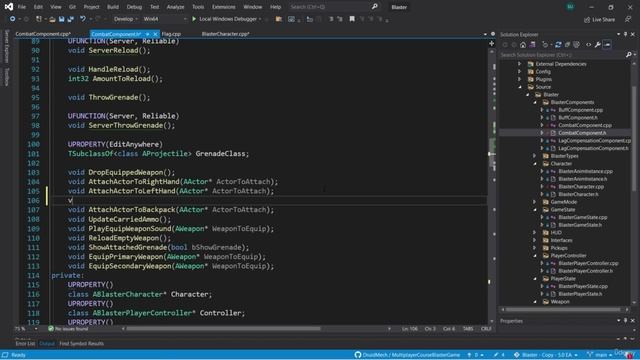Open the Error List tab
The width and height of the screenshot is (640, 360).
pyautogui.click(x=25, y=344)
